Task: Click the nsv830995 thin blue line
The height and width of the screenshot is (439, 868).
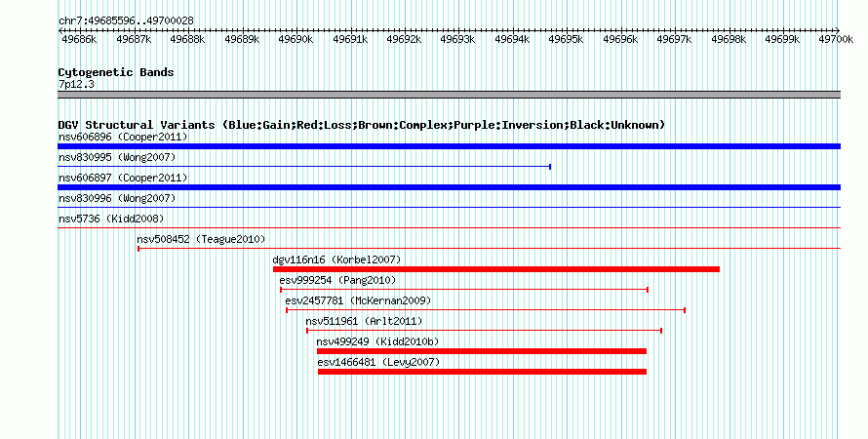Action: pos(304,167)
